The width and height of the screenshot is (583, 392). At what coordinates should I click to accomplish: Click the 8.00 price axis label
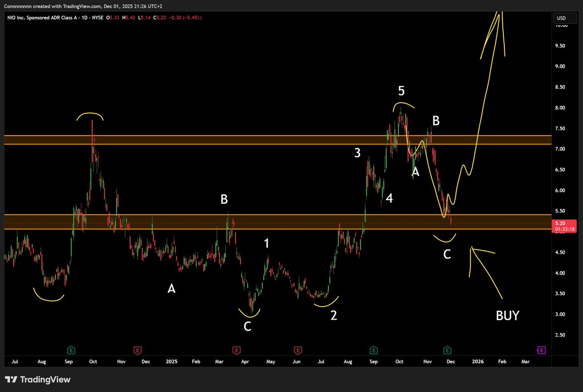(560, 108)
